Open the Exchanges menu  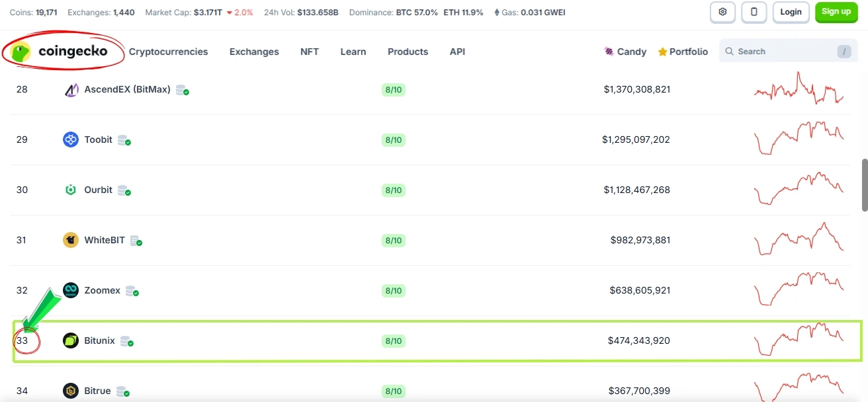point(254,52)
